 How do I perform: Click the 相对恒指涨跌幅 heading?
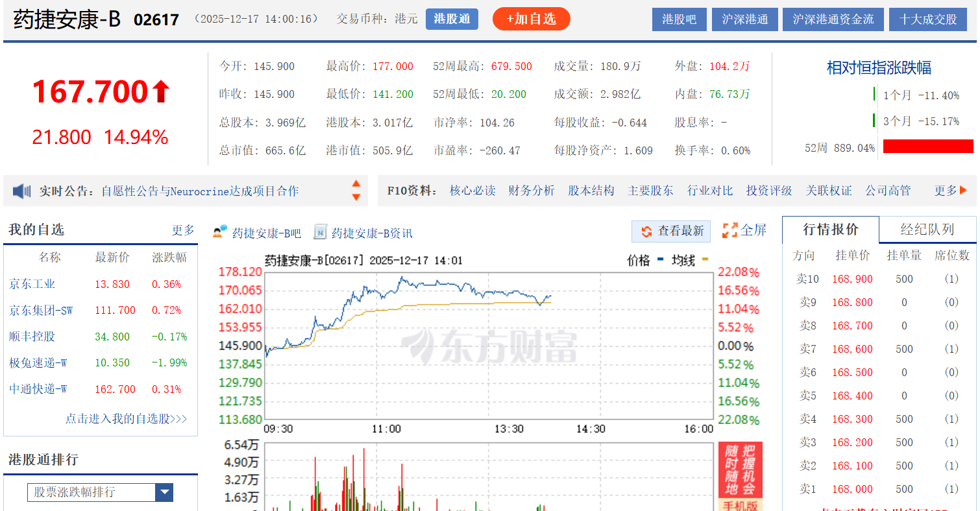(x=879, y=67)
